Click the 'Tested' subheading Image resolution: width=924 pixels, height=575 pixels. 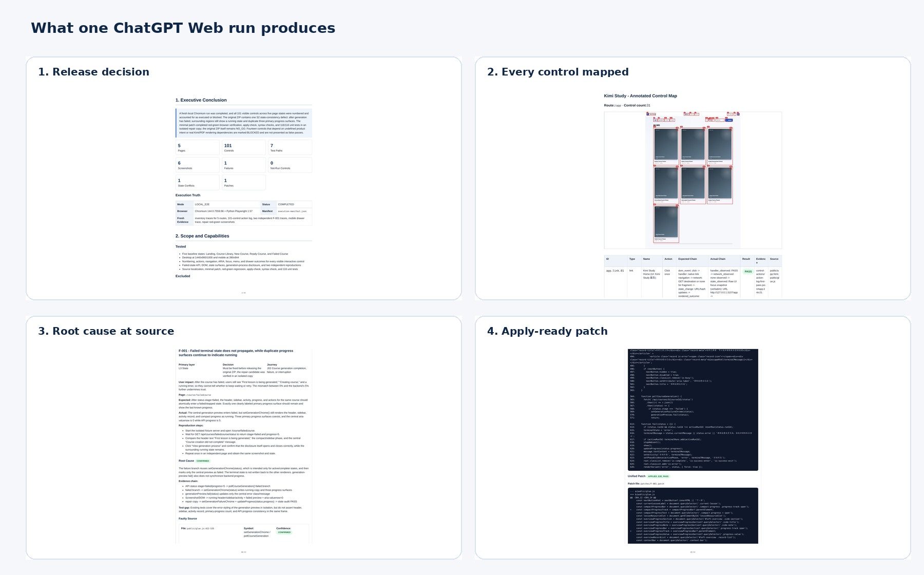(181, 246)
